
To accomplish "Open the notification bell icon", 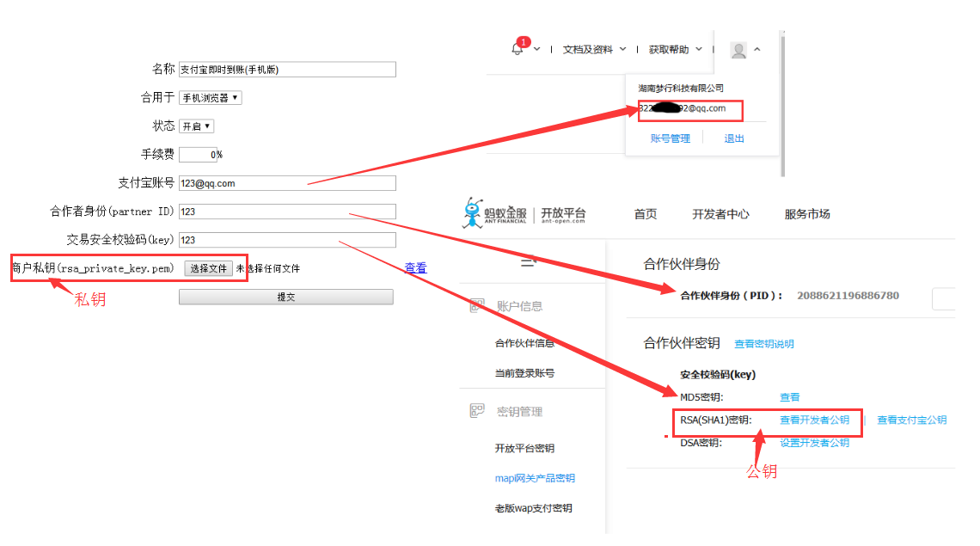I will 518,49.
